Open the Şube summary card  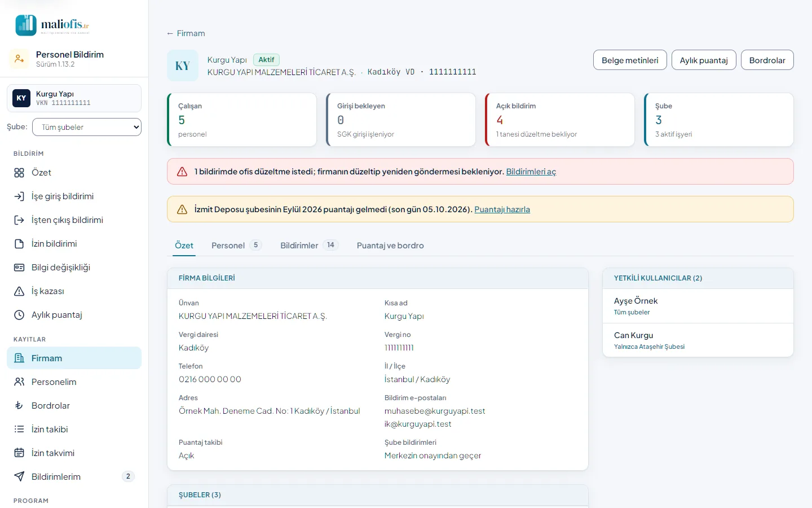pos(719,120)
